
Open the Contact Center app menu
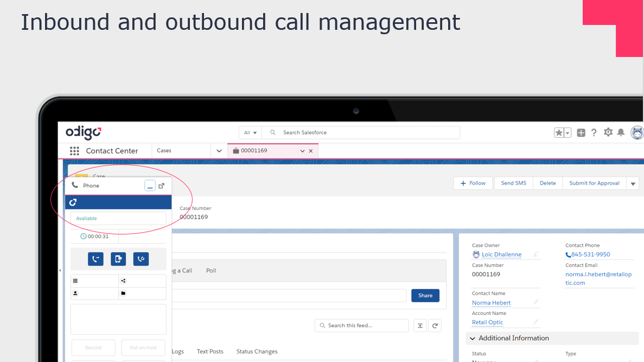click(74, 151)
